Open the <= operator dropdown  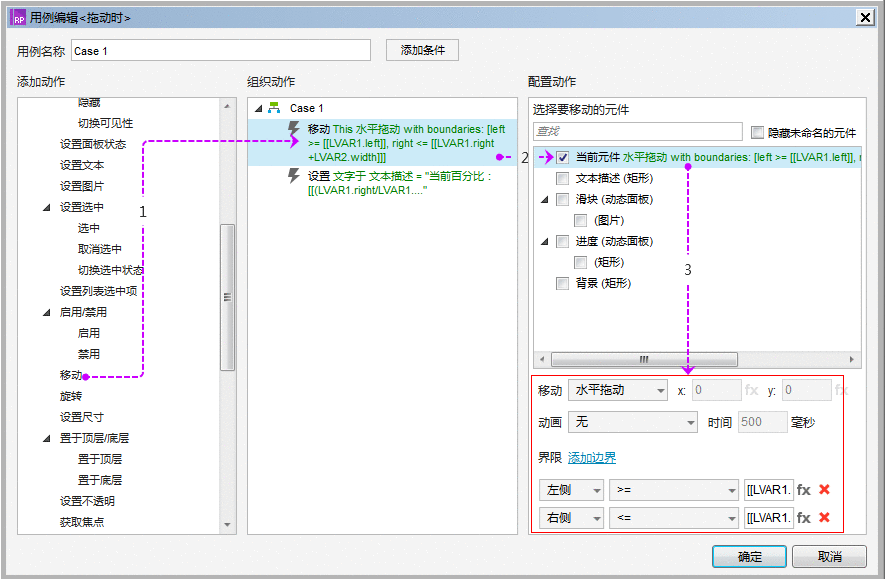pos(674,517)
